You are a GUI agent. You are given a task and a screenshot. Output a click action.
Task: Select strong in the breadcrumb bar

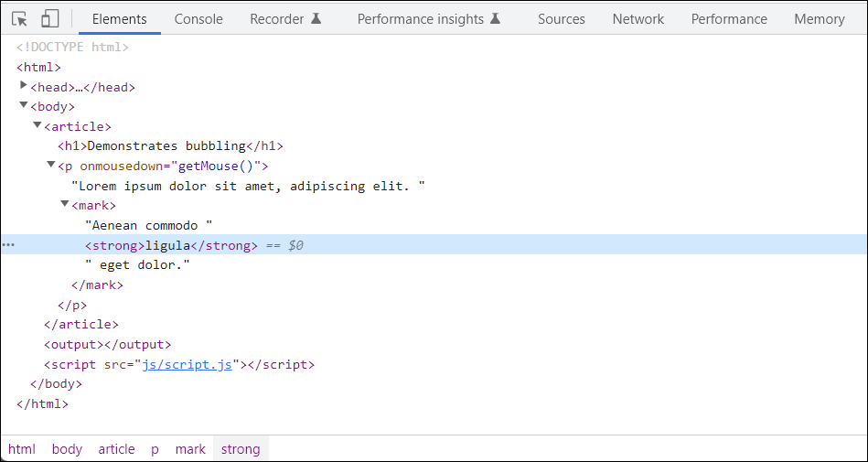click(x=241, y=448)
